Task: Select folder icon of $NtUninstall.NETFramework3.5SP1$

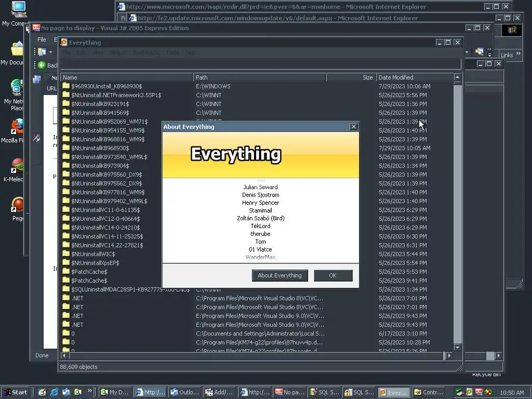Action: pos(66,95)
